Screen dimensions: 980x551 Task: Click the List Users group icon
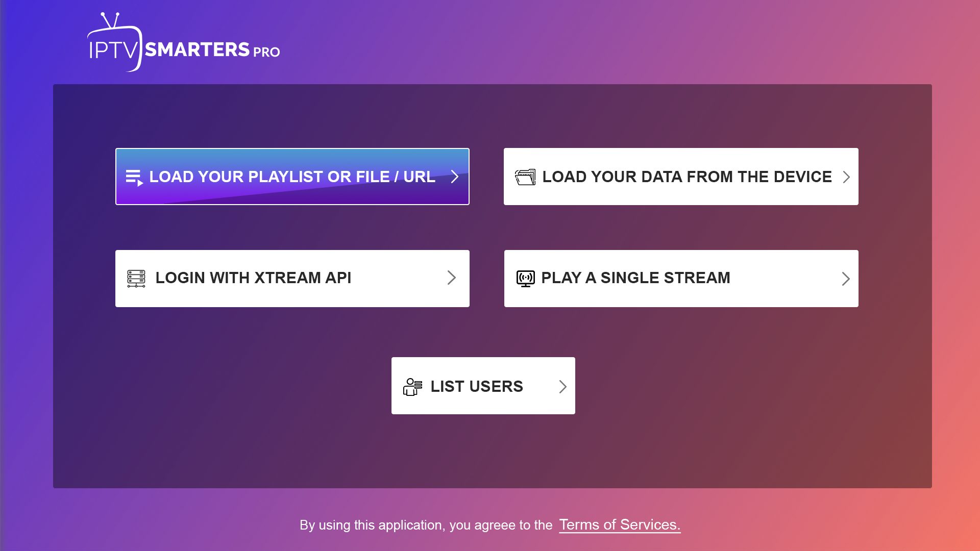pos(412,386)
